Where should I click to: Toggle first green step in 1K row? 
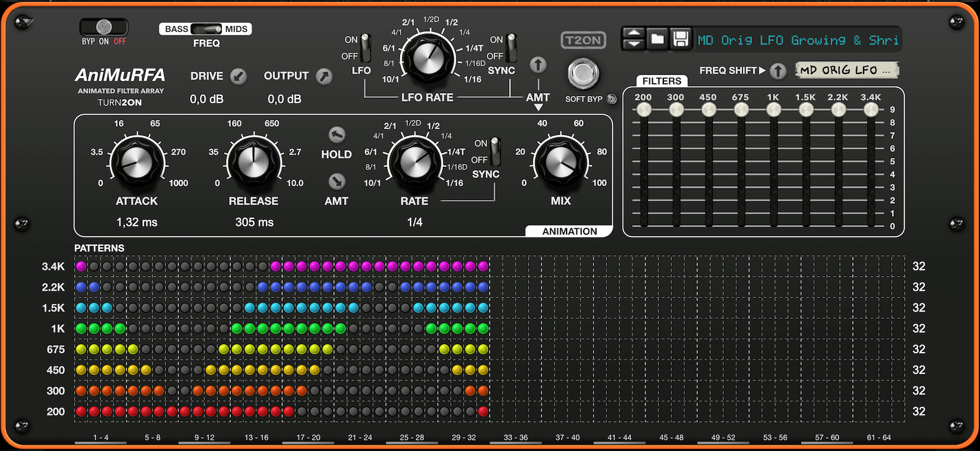81,329
